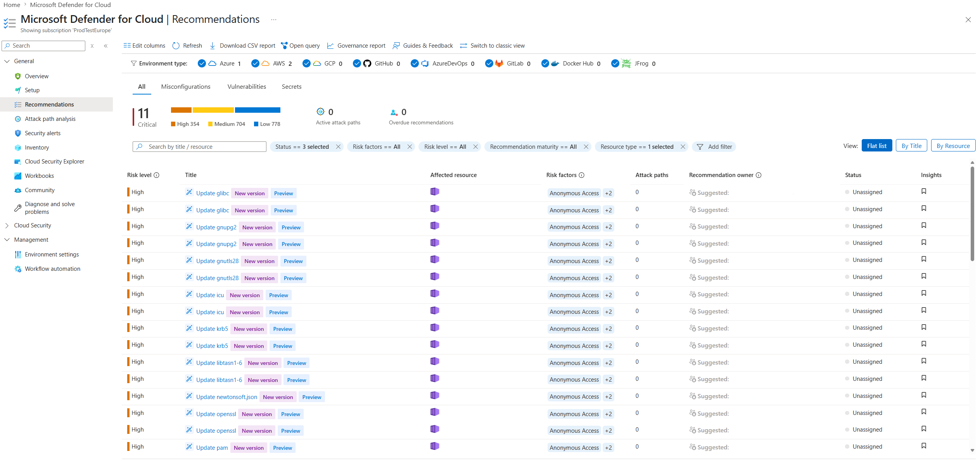Uncheck the AWS environment type filter

pyautogui.click(x=255, y=64)
